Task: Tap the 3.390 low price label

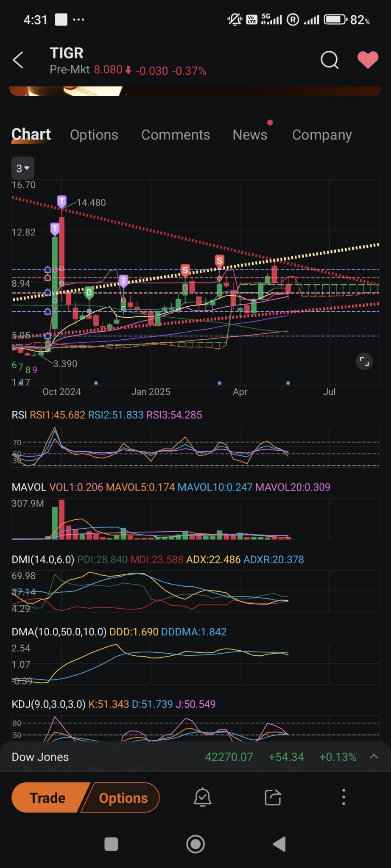Action: click(65, 364)
